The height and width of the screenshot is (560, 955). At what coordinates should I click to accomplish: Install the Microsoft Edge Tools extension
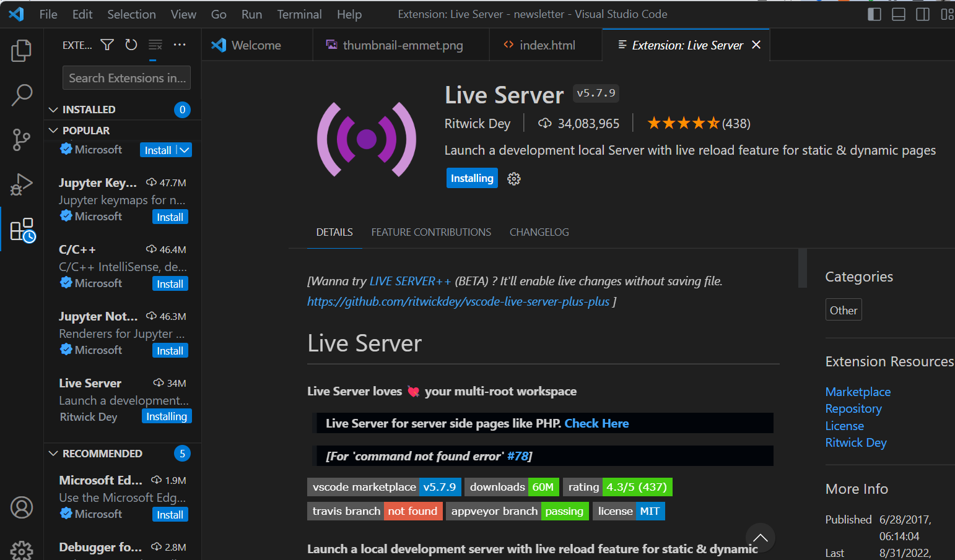170,515
